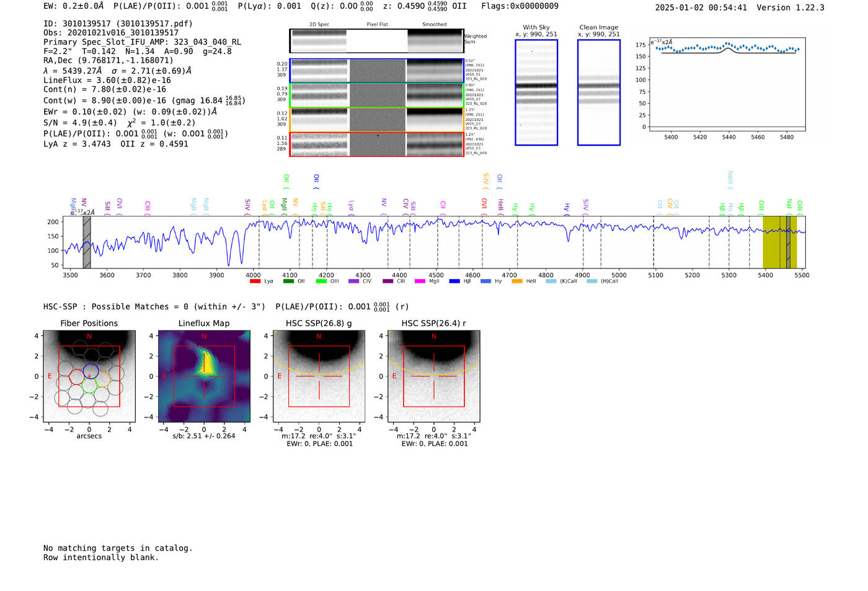868x591 pixels.
Task: Select the blue-bordered 2D spectrum row
Action: click(x=376, y=71)
